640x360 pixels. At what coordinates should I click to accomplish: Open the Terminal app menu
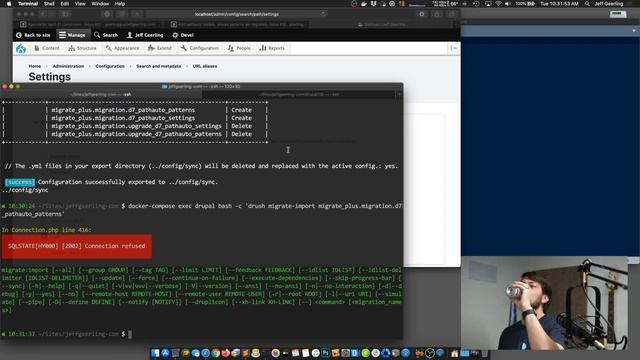(x=28, y=4)
